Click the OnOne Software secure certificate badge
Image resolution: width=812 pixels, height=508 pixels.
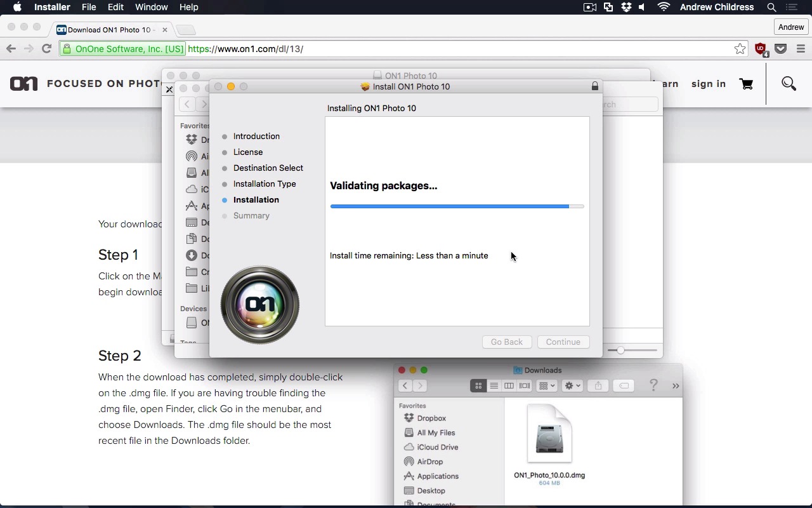(x=123, y=49)
